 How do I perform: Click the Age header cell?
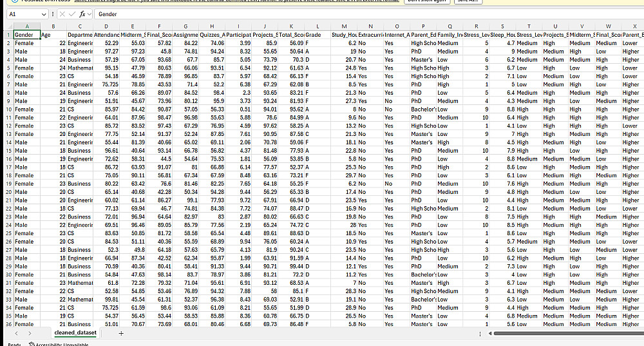(x=53, y=35)
